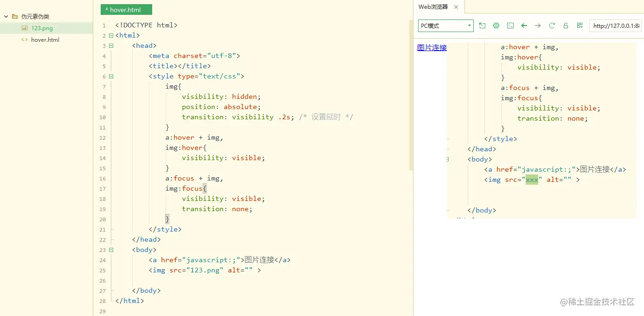This screenshot has height=316, width=644.
Task: Click the image icon beside 123.png
Action: [25, 28]
